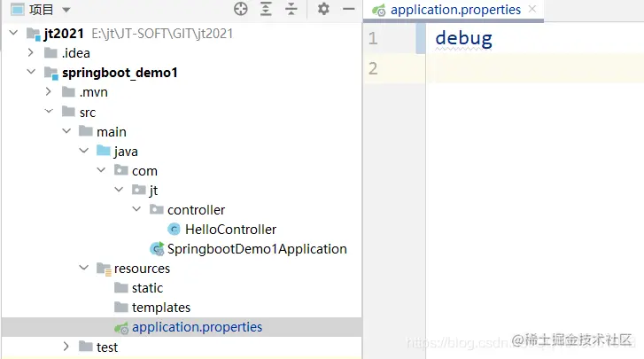Place the cursor on empty line 2
The width and height of the screenshot is (644, 359).
(x=535, y=68)
